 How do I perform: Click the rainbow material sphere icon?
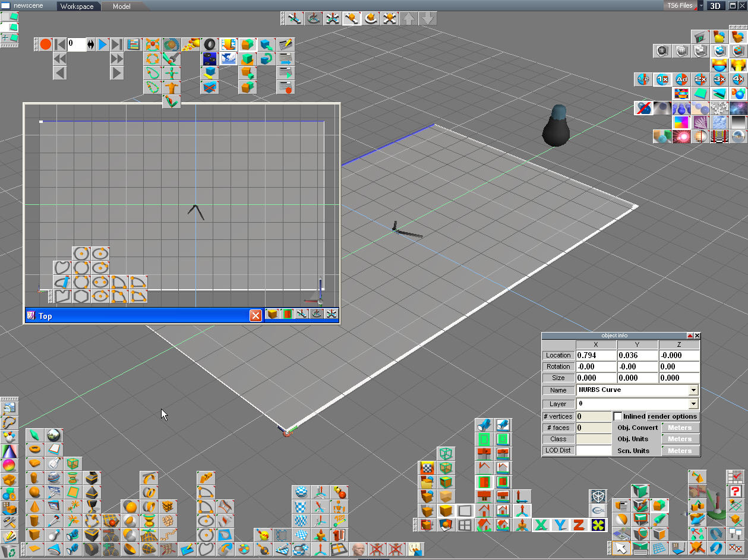click(10, 466)
